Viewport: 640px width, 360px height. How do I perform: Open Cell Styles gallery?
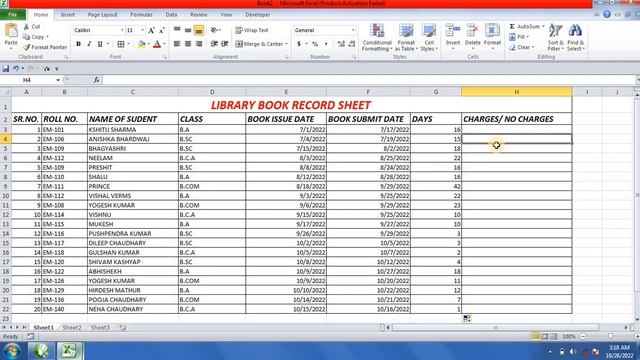point(429,37)
